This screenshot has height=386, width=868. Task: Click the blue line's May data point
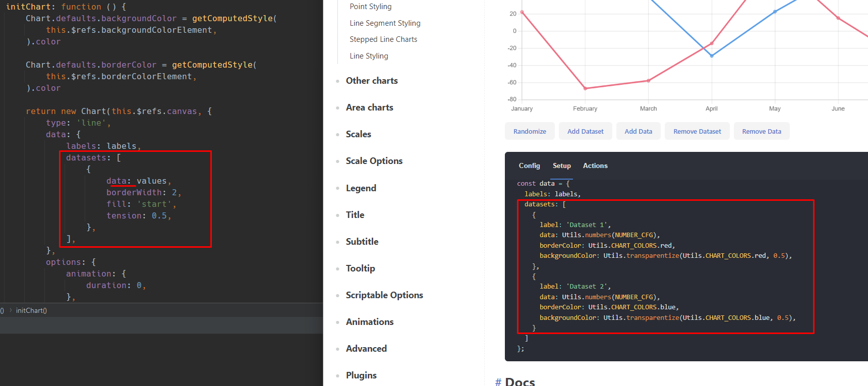(x=775, y=12)
